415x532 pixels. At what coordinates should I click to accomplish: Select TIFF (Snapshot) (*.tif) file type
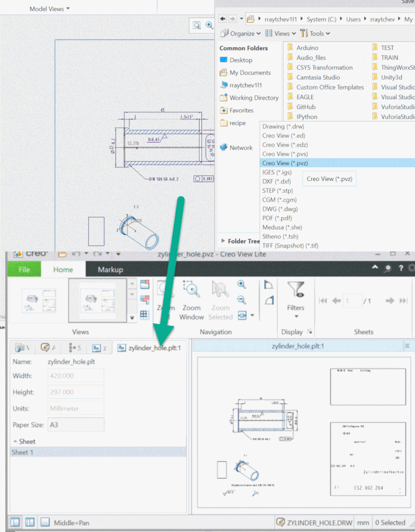pos(290,245)
